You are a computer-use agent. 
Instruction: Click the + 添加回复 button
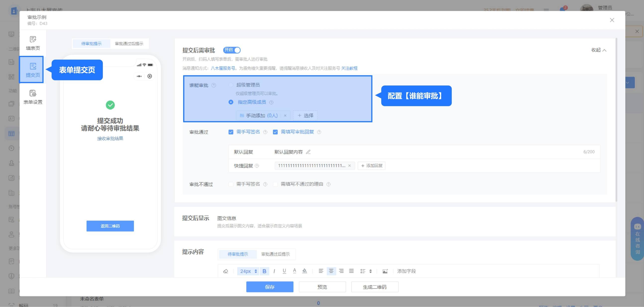click(x=372, y=166)
